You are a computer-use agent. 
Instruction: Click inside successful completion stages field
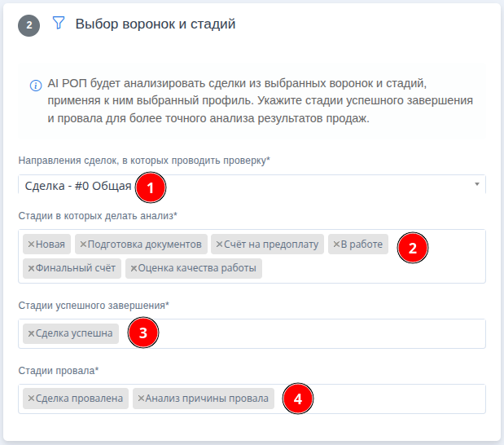click(x=326, y=333)
